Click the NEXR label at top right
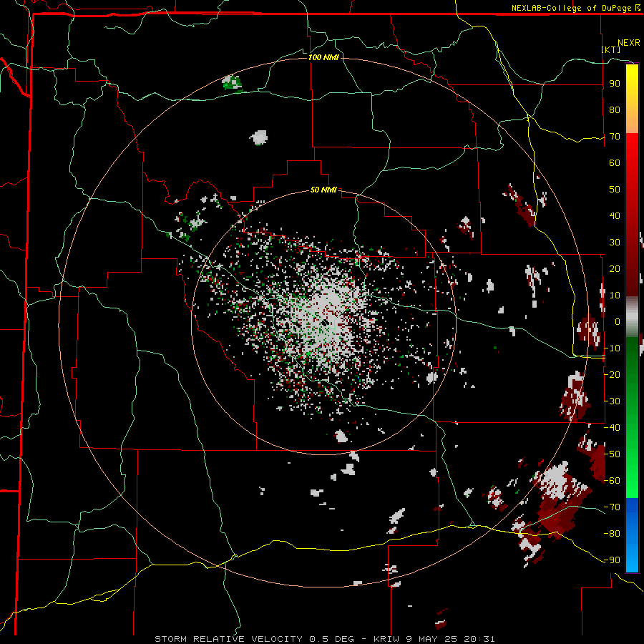 point(629,43)
